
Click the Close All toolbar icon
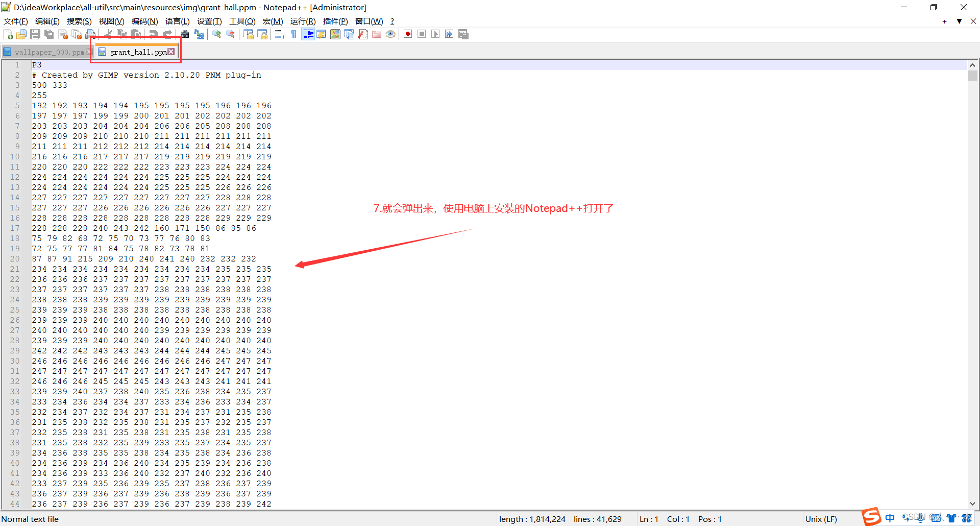(77, 34)
